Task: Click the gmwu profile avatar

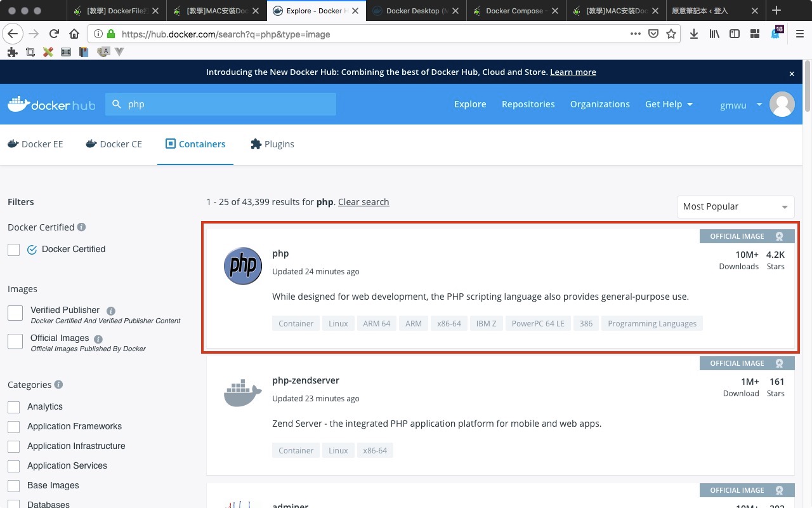Action: tap(782, 104)
